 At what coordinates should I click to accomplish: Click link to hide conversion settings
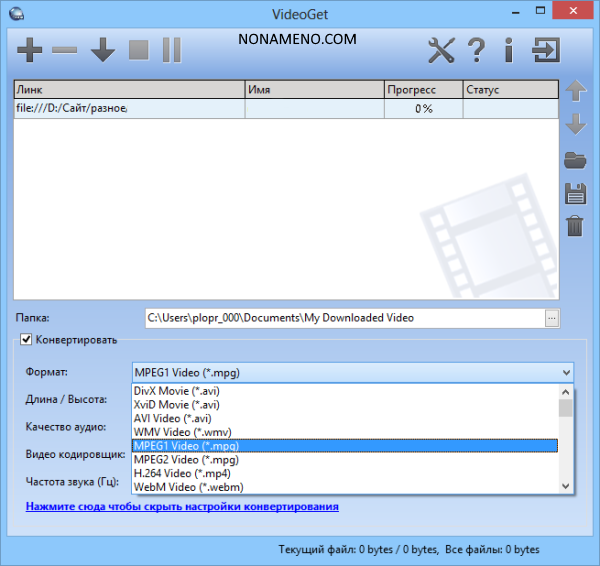(181, 507)
